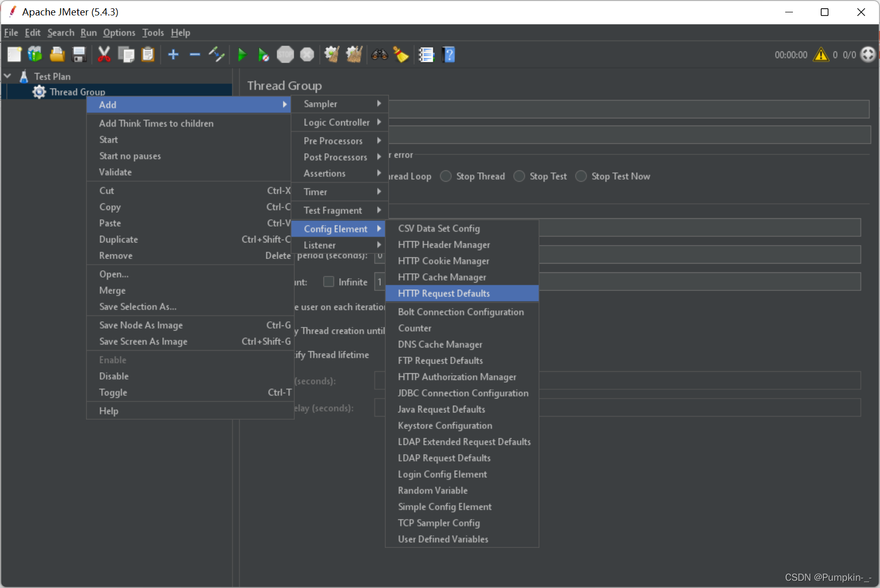Click the Toggle enable/disable toolbar icon

coord(216,54)
